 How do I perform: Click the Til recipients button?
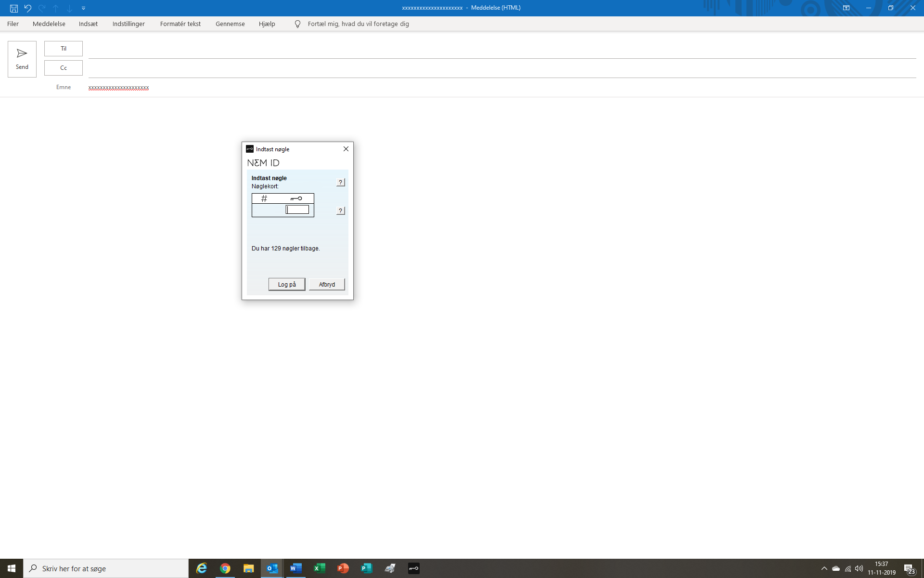click(x=64, y=49)
